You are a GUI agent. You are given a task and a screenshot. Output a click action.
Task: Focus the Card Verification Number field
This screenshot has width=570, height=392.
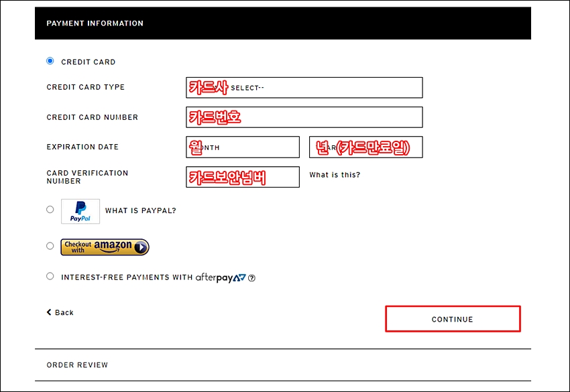[x=243, y=177]
